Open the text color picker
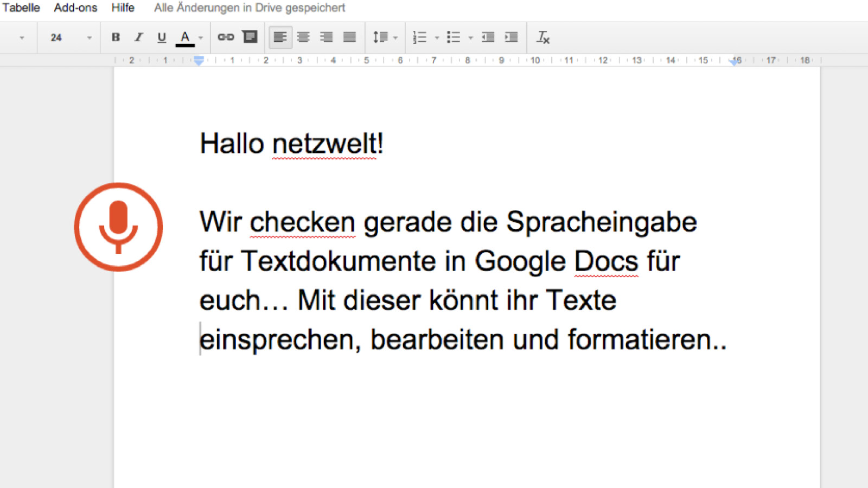The image size is (868, 488). coord(185,38)
